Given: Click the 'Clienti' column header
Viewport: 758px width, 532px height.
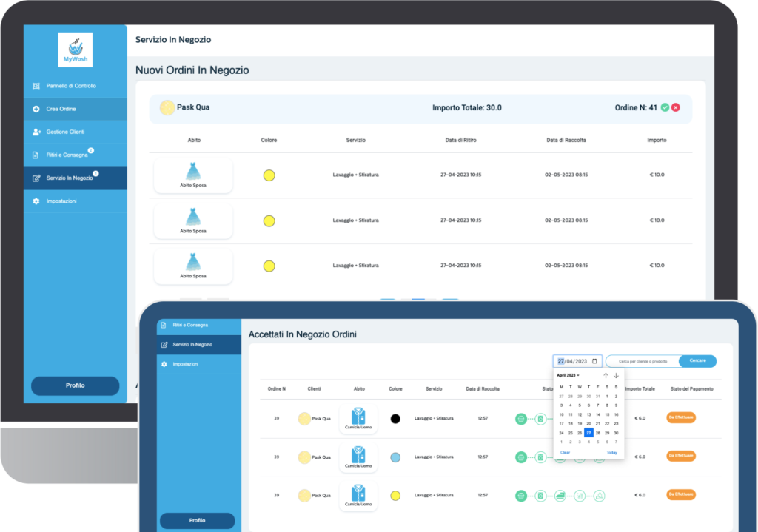Looking at the screenshot, I should (314, 389).
